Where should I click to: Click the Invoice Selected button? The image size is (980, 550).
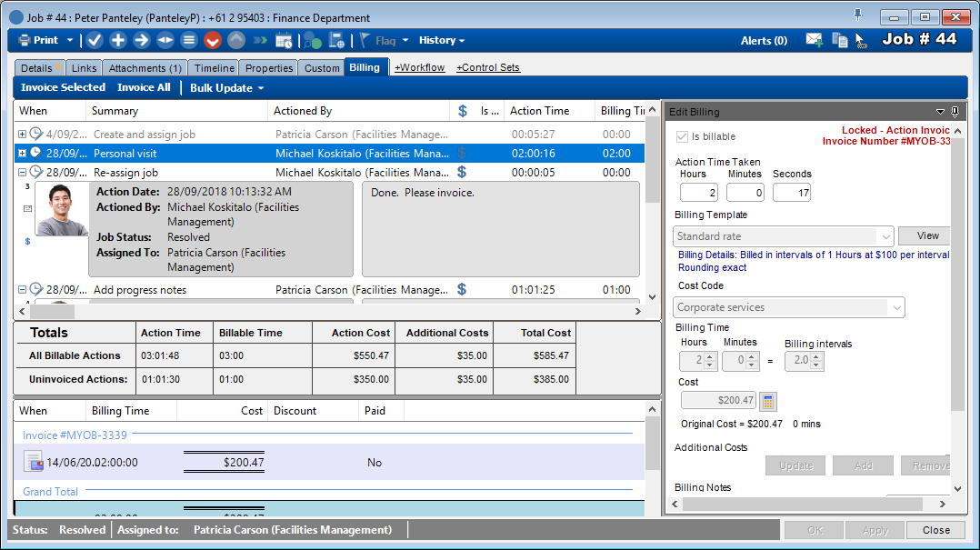63,87
